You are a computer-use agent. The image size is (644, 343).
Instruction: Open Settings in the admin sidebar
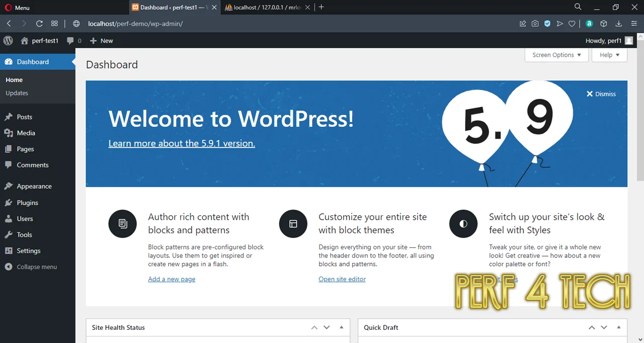coord(38,251)
